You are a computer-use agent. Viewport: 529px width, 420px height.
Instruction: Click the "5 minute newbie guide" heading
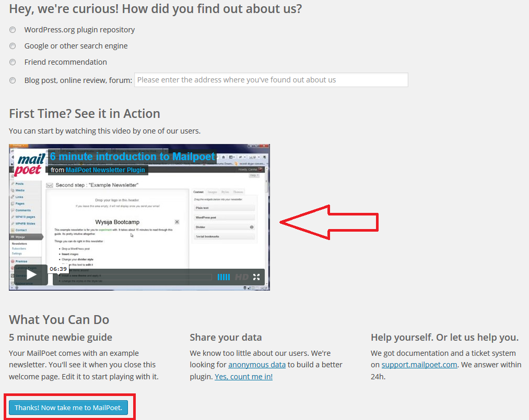tap(61, 338)
